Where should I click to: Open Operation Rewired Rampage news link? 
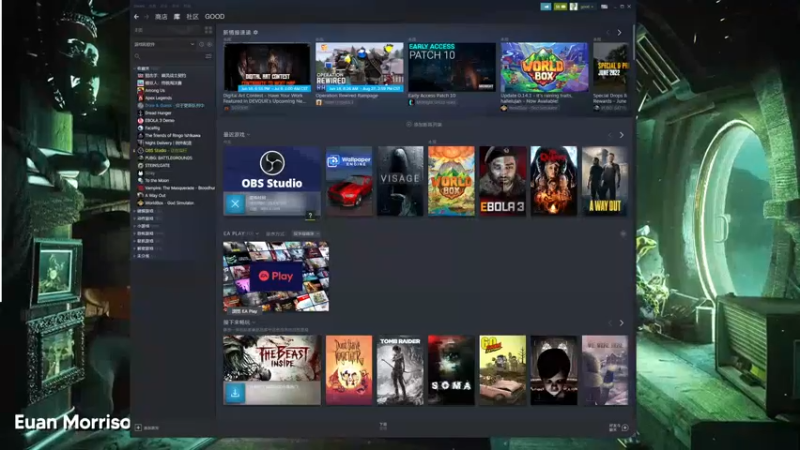[x=349, y=95]
